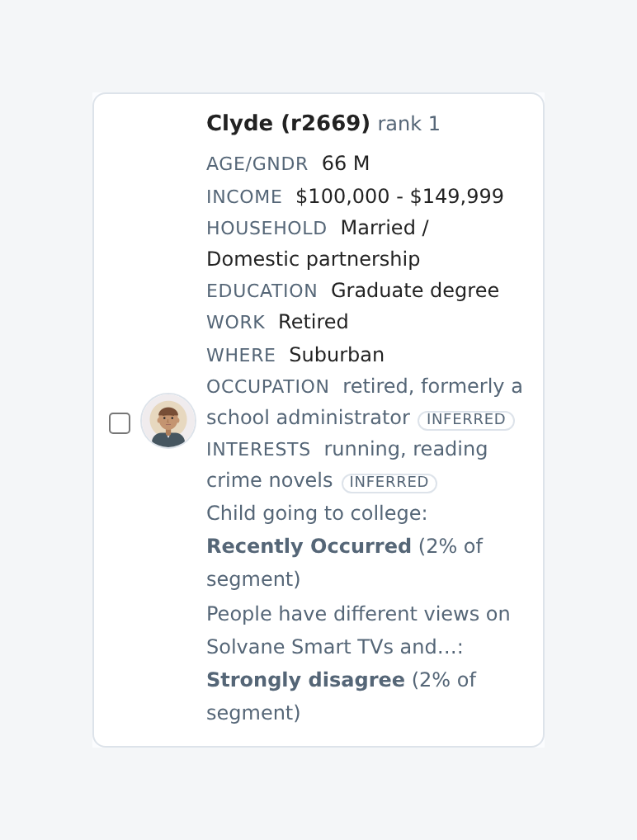This screenshot has width=637, height=840.
Task: Click the INTERESTS field label
Action: [x=258, y=450]
